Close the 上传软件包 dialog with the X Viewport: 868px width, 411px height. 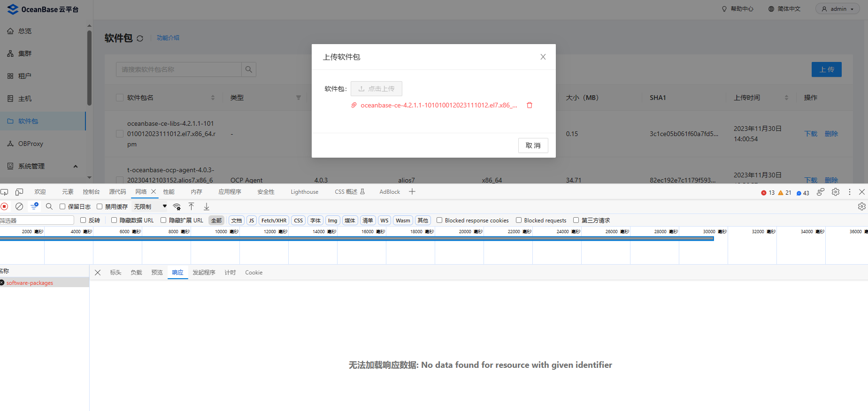click(543, 57)
